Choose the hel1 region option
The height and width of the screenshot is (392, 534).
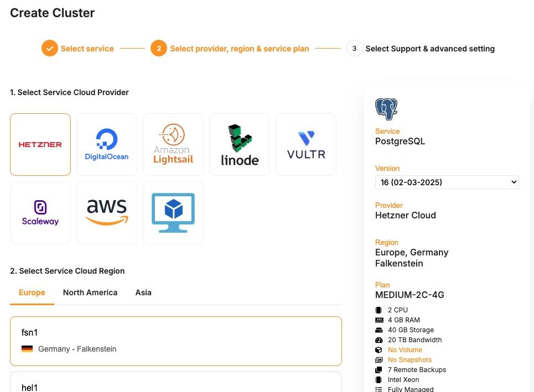[176, 385]
